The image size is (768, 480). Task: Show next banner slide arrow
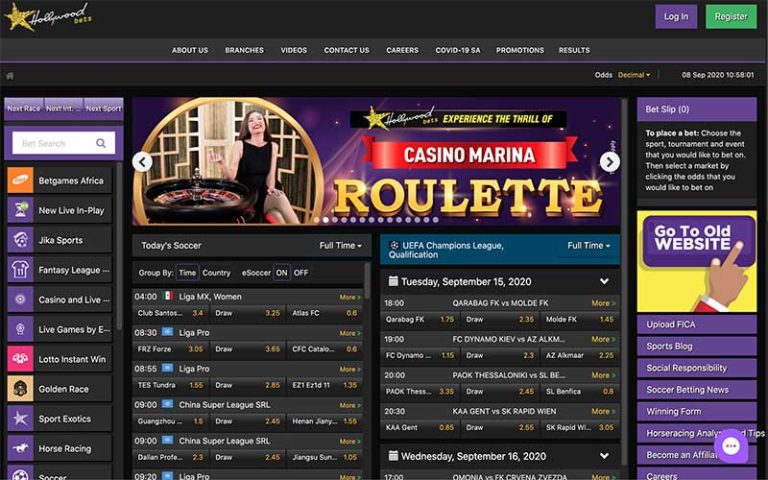coord(610,162)
